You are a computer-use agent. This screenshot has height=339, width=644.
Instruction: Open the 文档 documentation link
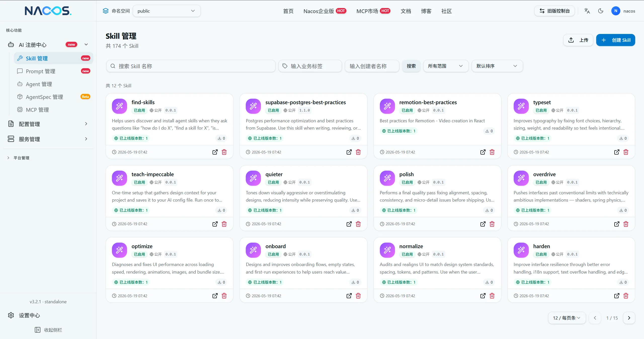[x=406, y=11]
